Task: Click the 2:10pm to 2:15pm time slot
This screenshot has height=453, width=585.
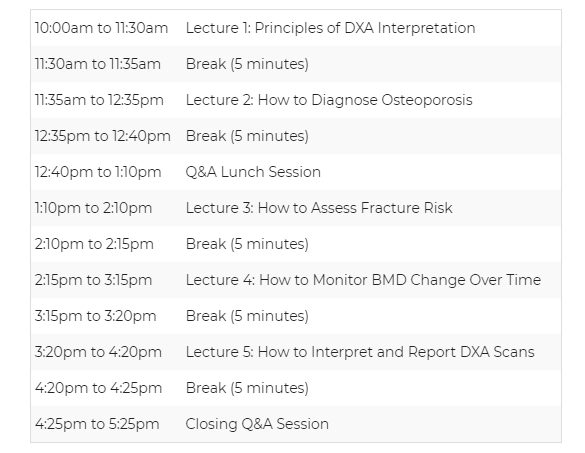Action: [x=94, y=244]
